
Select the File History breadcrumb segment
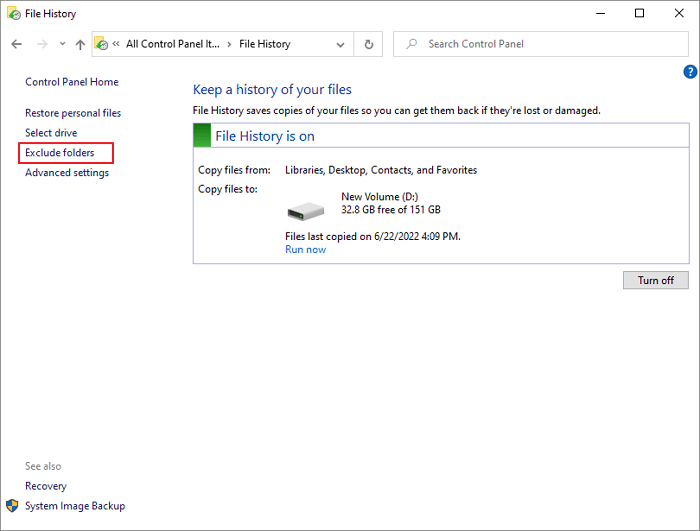click(x=265, y=44)
